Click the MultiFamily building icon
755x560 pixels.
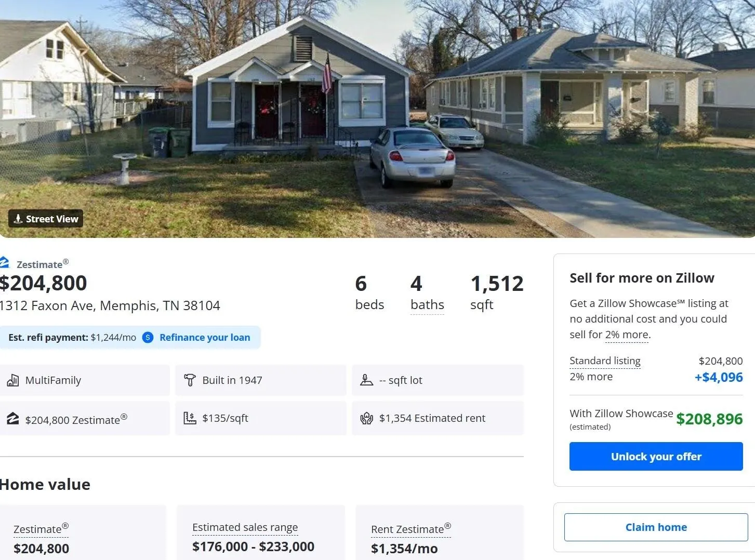[13, 380]
